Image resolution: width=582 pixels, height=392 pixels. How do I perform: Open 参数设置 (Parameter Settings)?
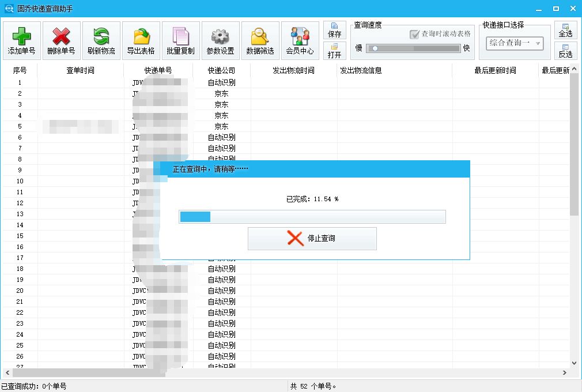220,39
